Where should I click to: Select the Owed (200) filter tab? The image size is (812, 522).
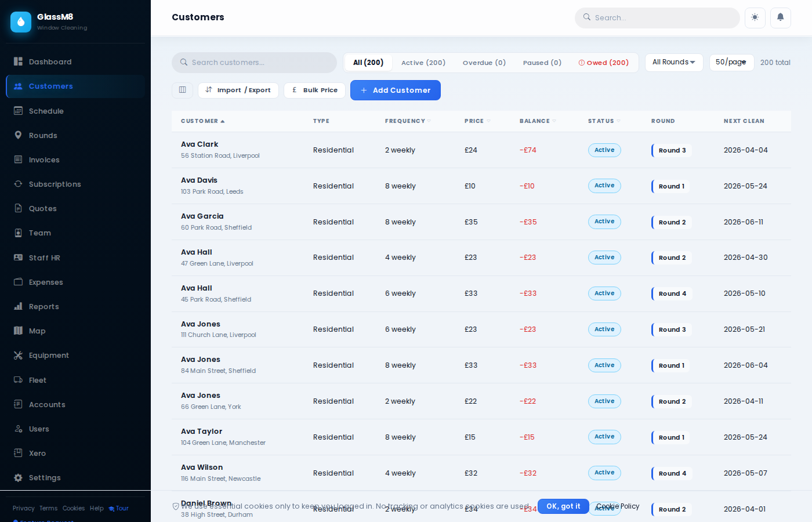point(604,62)
